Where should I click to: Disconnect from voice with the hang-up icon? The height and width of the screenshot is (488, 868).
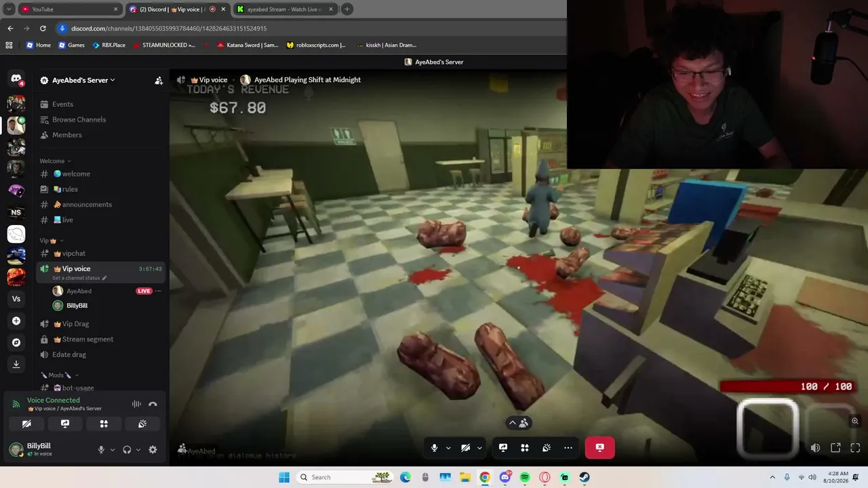(153, 404)
